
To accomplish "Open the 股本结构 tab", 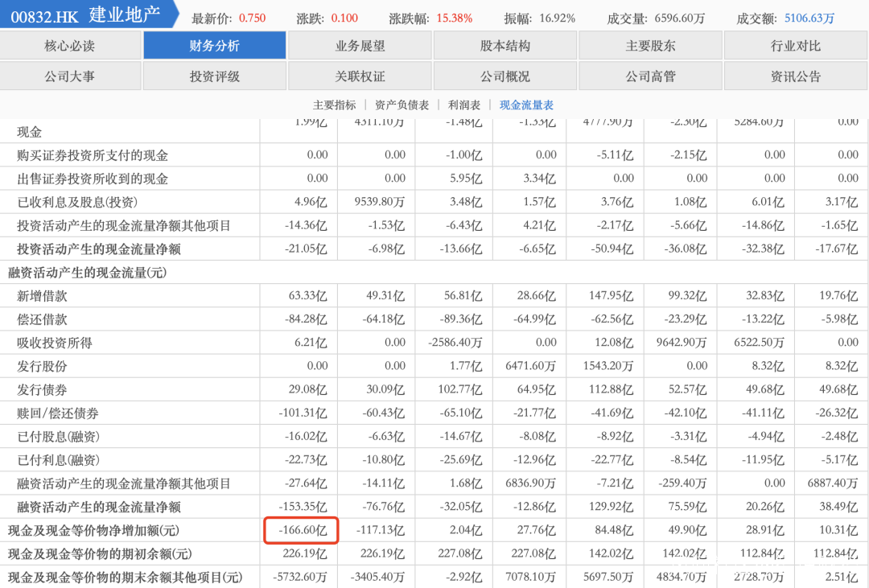I will pos(505,45).
